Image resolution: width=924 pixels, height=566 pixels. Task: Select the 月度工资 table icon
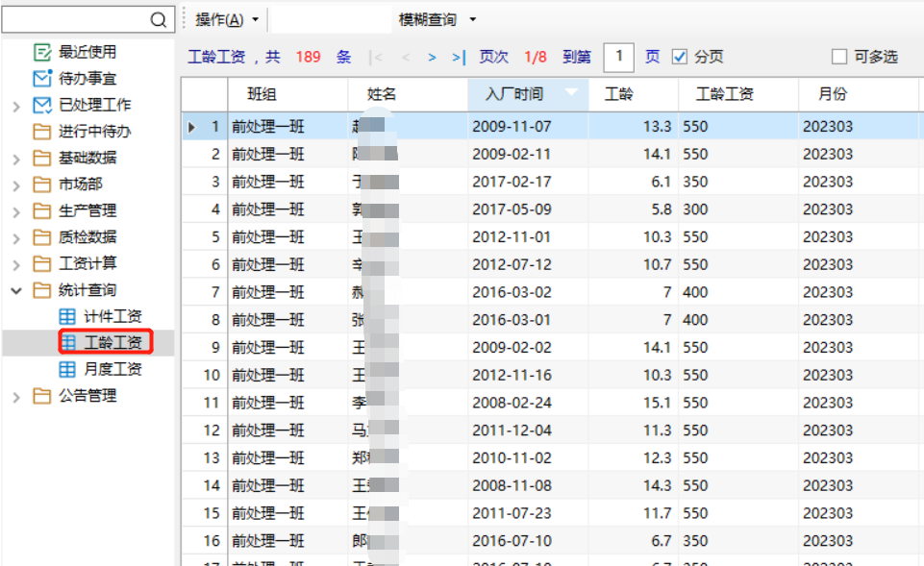click(x=67, y=369)
